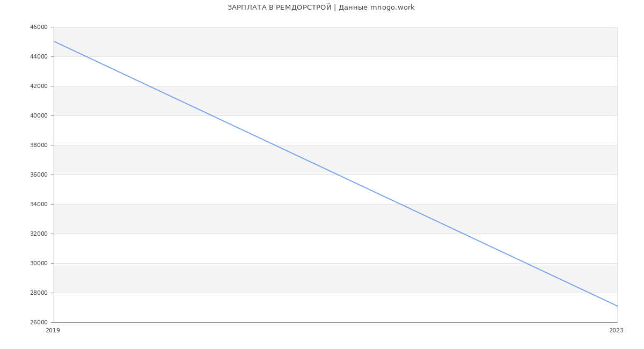Click the chart title ЗАРПЛАТА В РЕМДОРСТРОЙ
Screen dimensions: 644x349
[x=279, y=8]
